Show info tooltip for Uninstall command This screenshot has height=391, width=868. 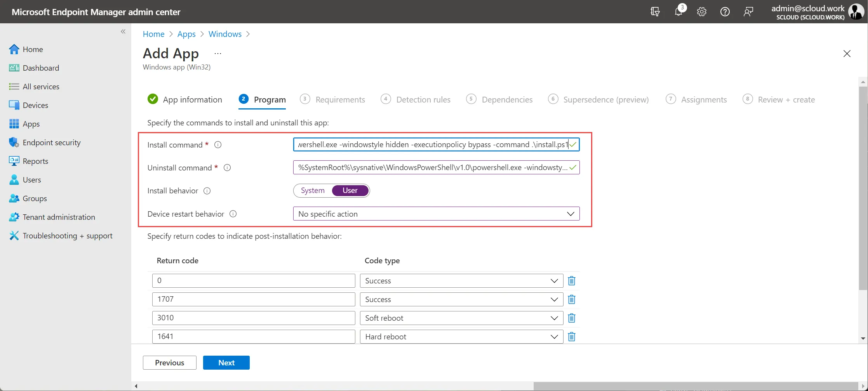[x=227, y=168]
